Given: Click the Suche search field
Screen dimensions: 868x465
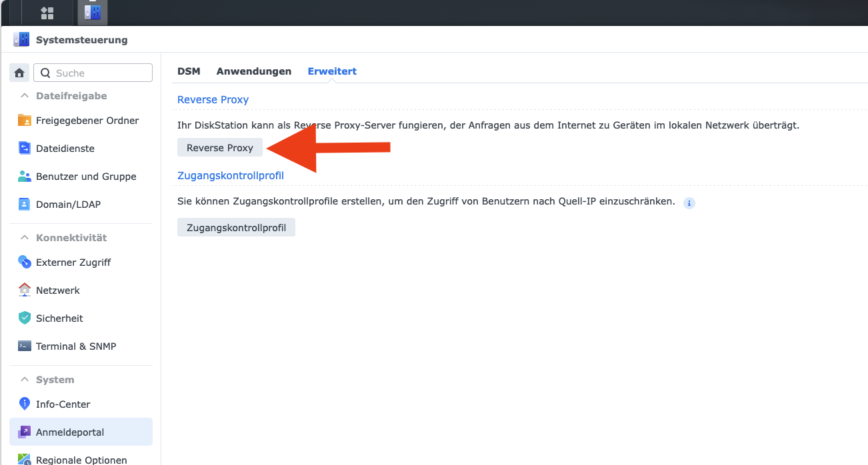Looking at the screenshot, I should [93, 73].
